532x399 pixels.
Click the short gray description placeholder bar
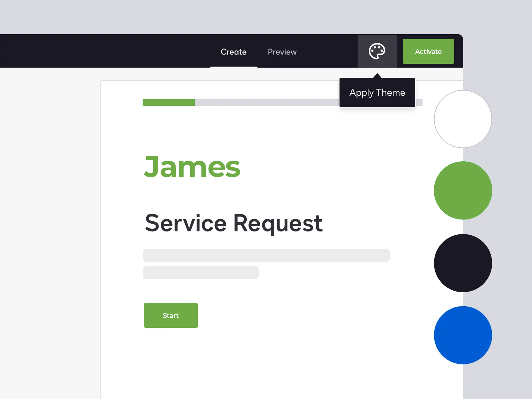point(200,273)
